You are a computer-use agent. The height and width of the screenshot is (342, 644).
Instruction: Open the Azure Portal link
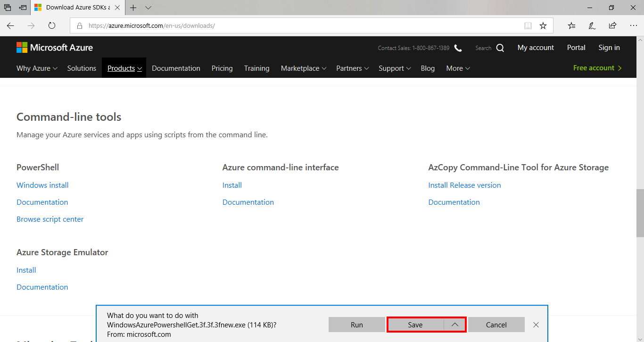tap(576, 48)
